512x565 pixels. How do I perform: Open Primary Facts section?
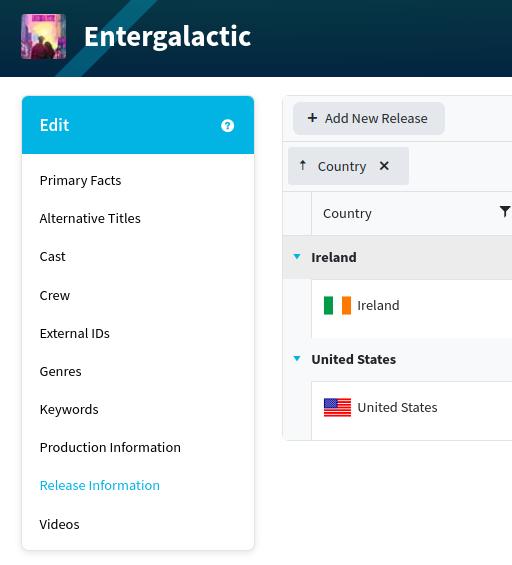[80, 181]
